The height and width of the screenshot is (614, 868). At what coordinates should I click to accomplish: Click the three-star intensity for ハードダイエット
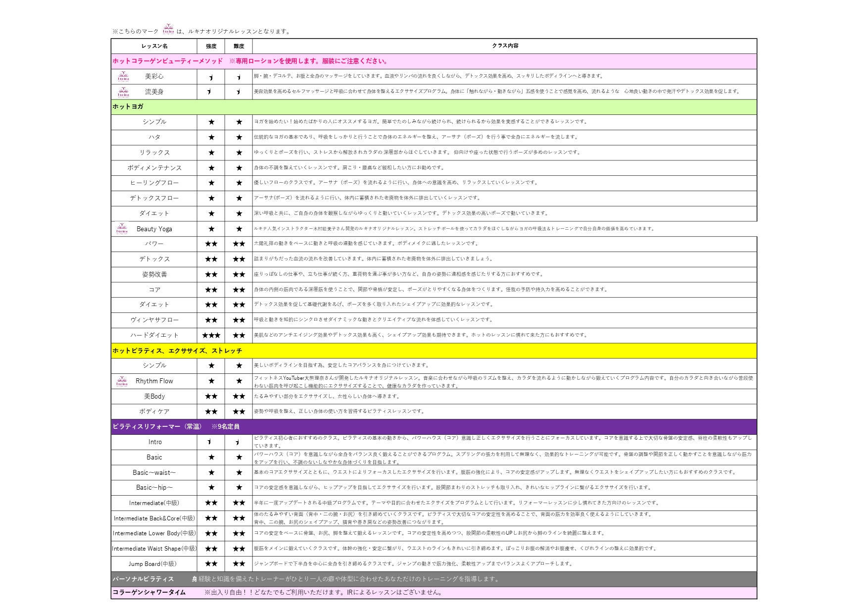(211, 335)
